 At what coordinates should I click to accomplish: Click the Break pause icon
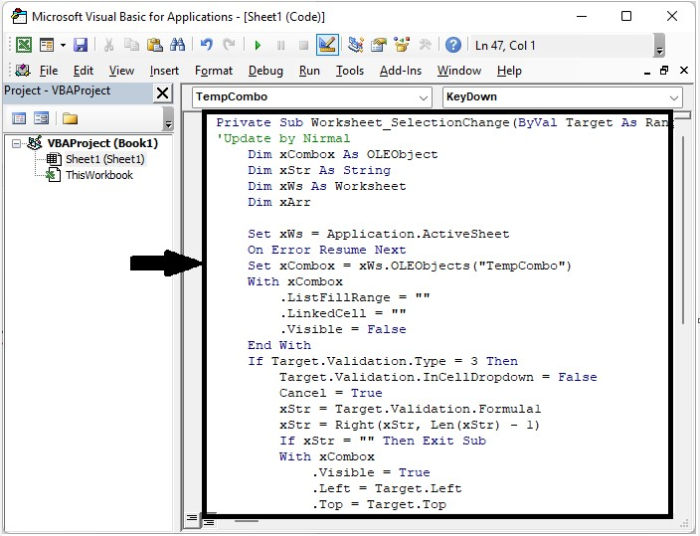(x=281, y=46)
